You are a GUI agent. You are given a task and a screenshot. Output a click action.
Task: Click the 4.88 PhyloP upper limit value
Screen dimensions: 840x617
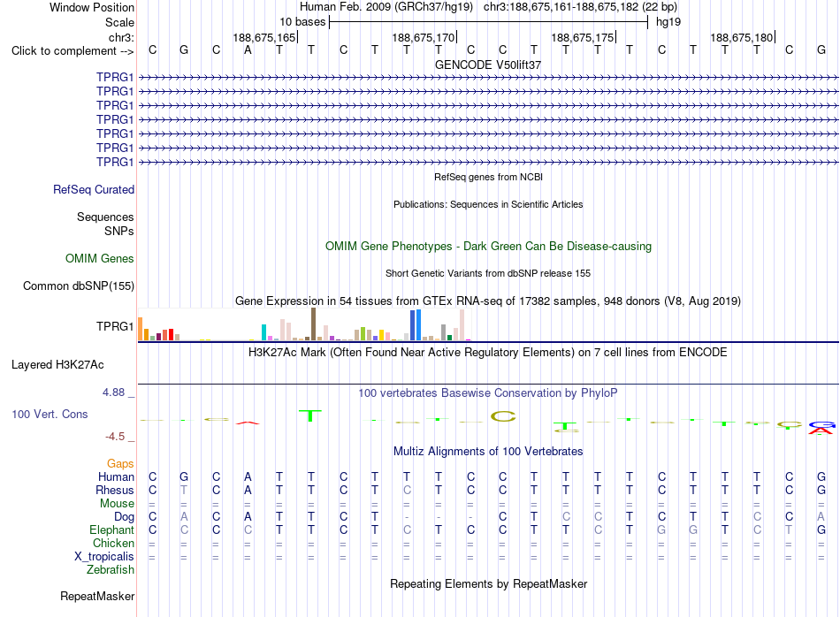(113, 392)
